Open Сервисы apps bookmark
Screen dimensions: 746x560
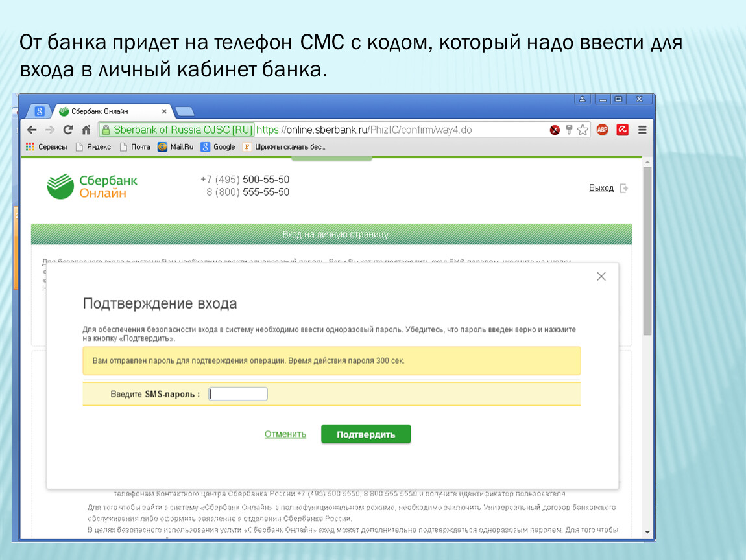[47, 147]
